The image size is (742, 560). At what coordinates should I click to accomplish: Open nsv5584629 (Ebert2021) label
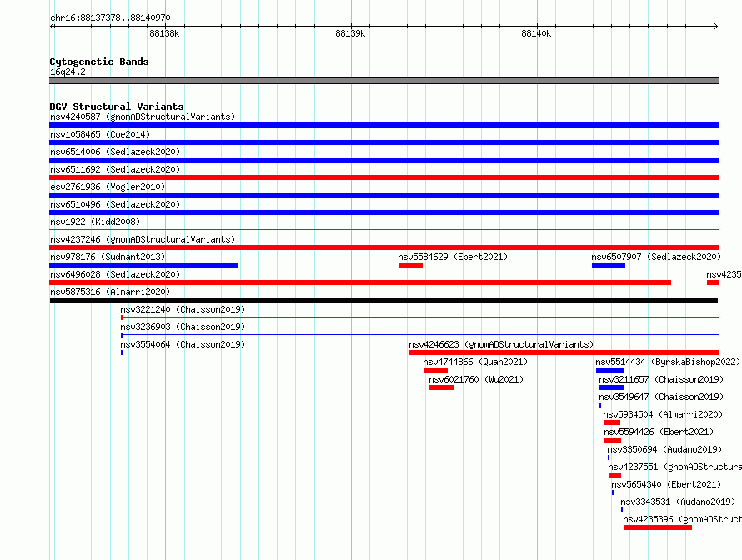(453, 257)
